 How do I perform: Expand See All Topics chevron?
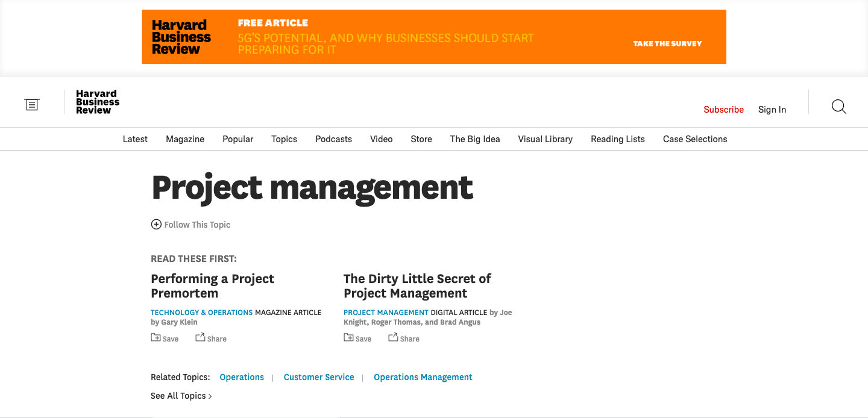coord(210,396)
